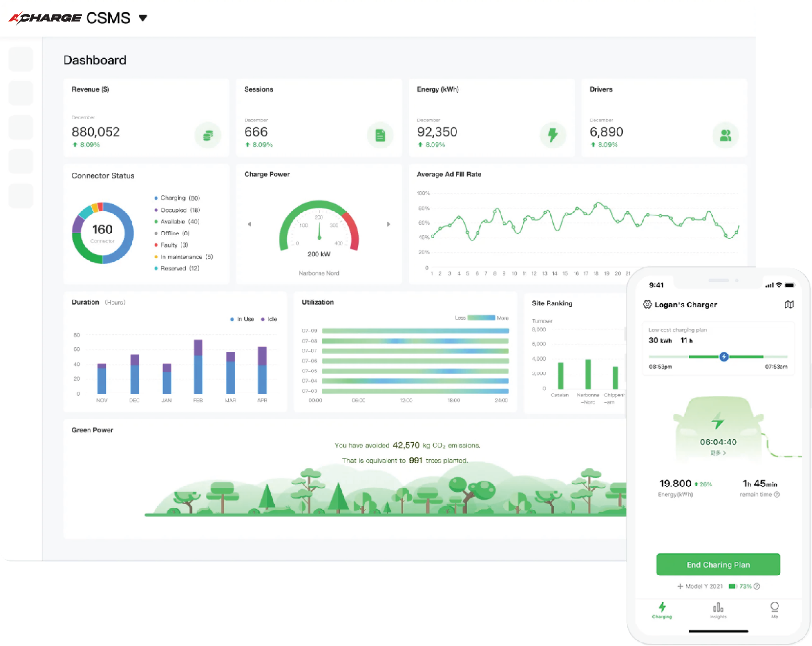Click the Energy lightning bolt icon
Image resolution: width=812 pixels, height=646 pixels.
pos(553,135)
